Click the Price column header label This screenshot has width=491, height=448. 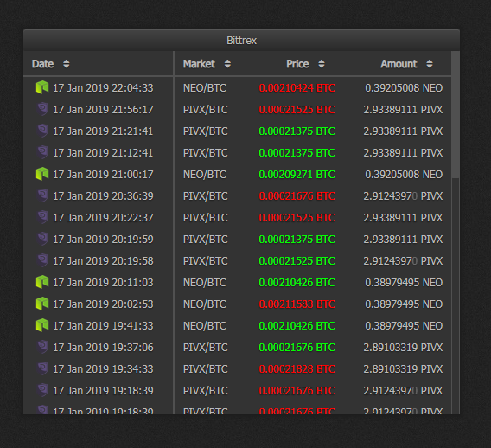point(297,64)
